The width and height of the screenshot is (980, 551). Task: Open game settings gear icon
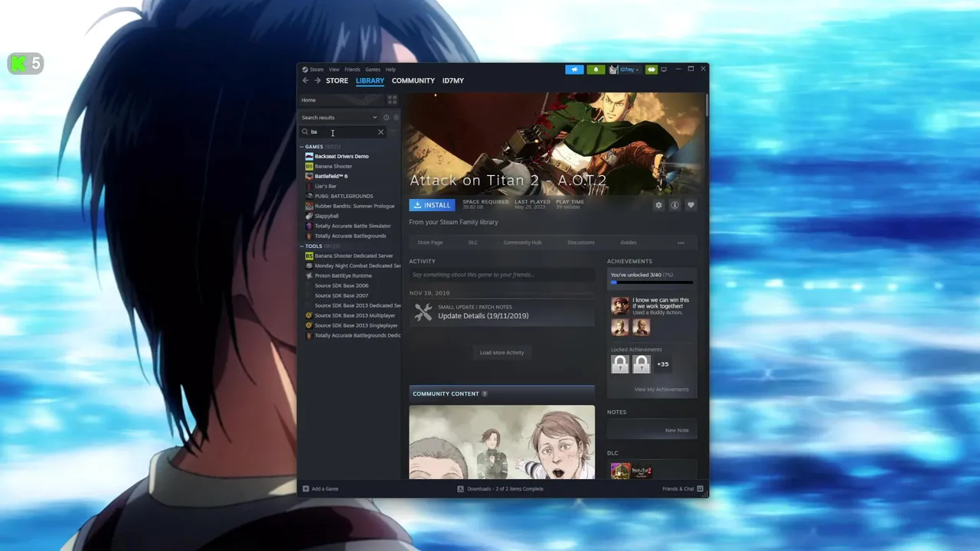click(x=658, y=205)
